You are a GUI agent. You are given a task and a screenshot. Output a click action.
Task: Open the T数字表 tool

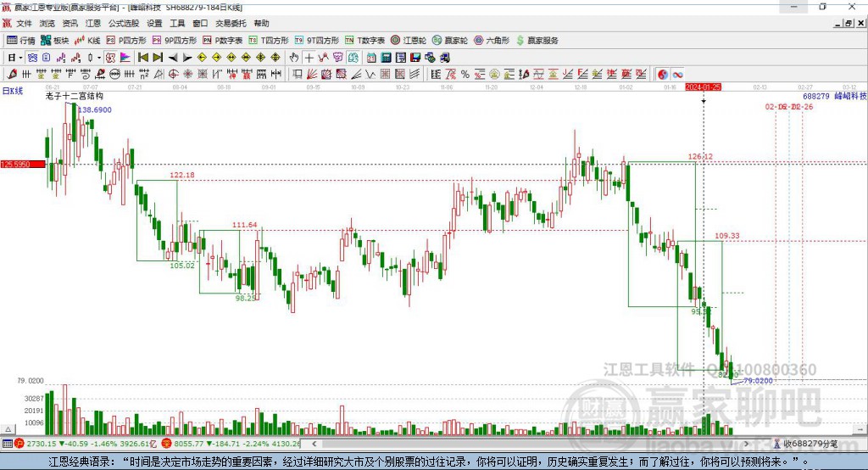[x=364, y=41]
